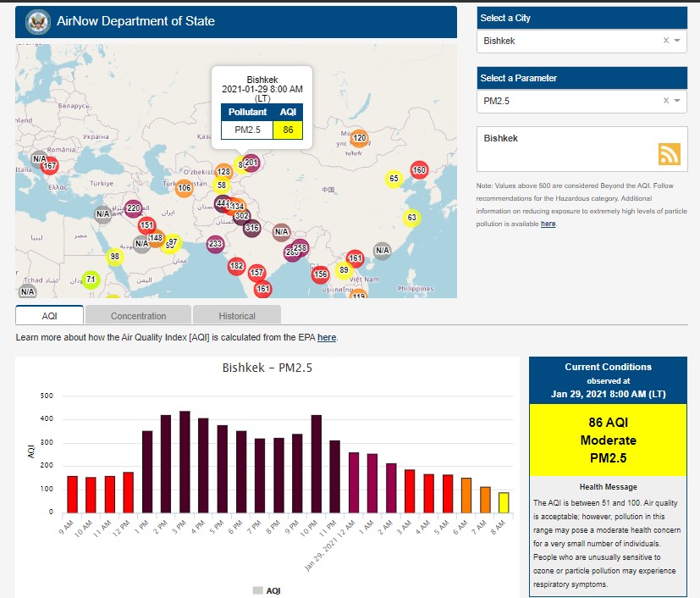Clear the Bishkek city selection

[x=665, y=41]
